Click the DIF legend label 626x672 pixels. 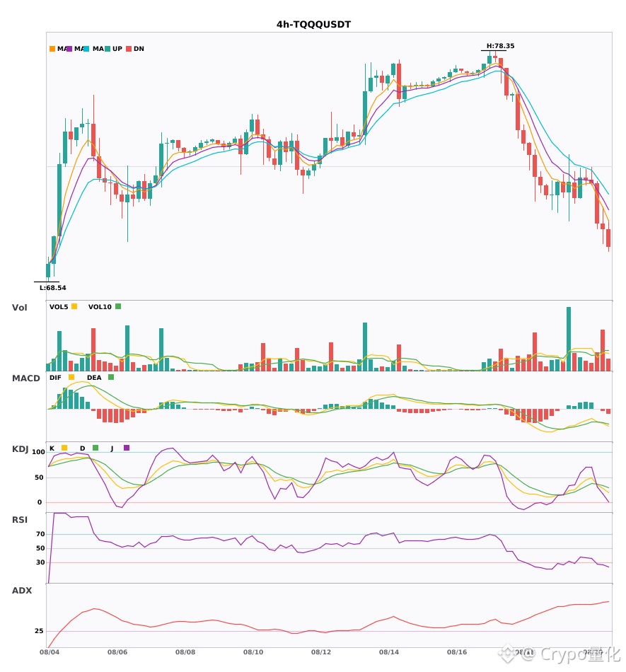[55, 378]
